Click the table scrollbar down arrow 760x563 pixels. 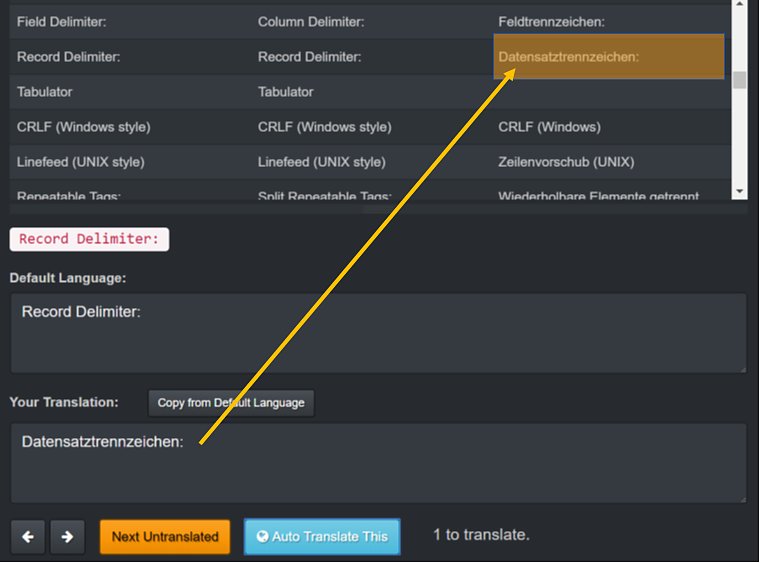coord(740,191)
